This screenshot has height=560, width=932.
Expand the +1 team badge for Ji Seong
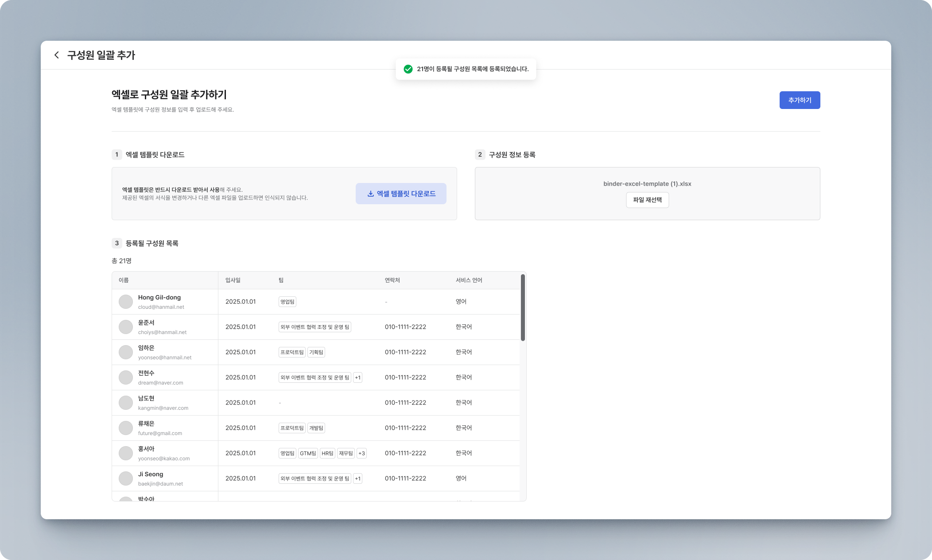pos(357,478)
